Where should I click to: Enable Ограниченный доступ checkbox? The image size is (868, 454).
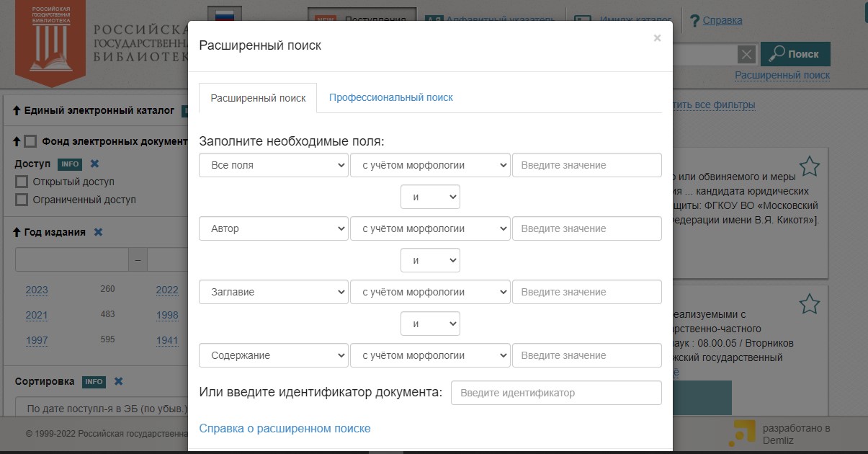[x=22, y=200]
